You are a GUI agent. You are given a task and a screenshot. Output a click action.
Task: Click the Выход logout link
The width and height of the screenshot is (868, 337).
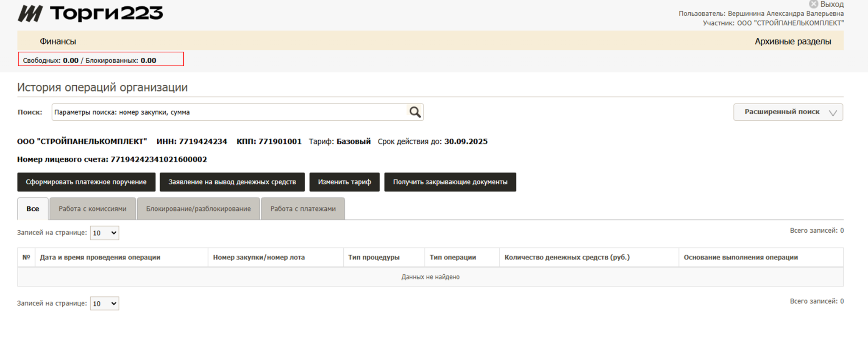(x=832, y=4)
